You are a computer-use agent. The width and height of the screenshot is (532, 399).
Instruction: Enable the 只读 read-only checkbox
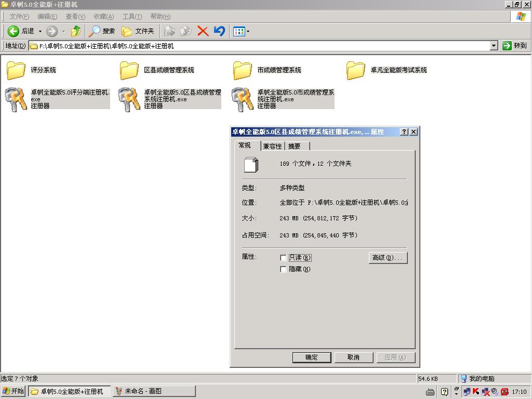(283, 258)
